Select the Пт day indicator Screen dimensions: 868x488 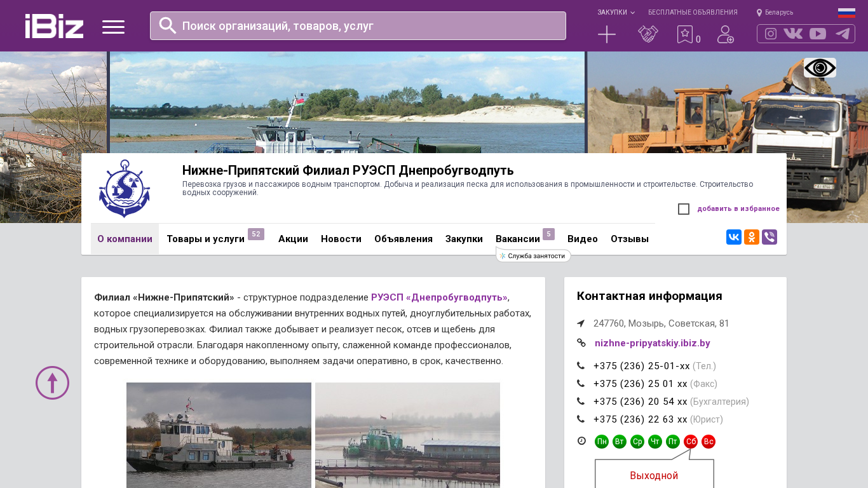click(x=673, y=442)
